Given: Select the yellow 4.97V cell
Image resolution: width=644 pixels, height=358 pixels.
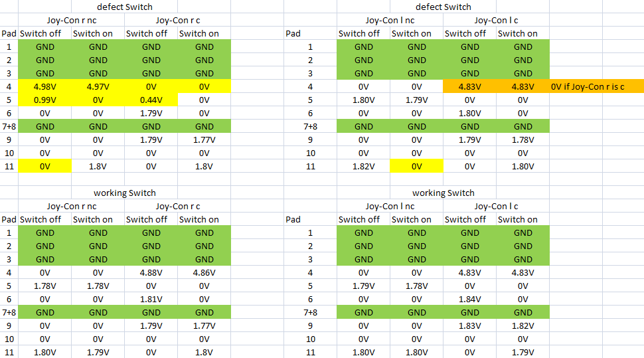Looking at the screenshot, I should click(x=98, y=86).
